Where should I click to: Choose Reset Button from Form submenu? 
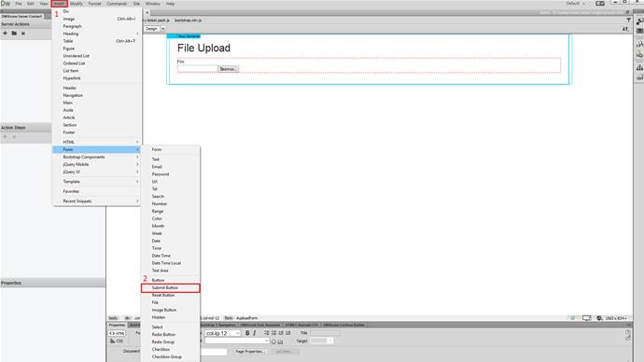pos(171,295)
